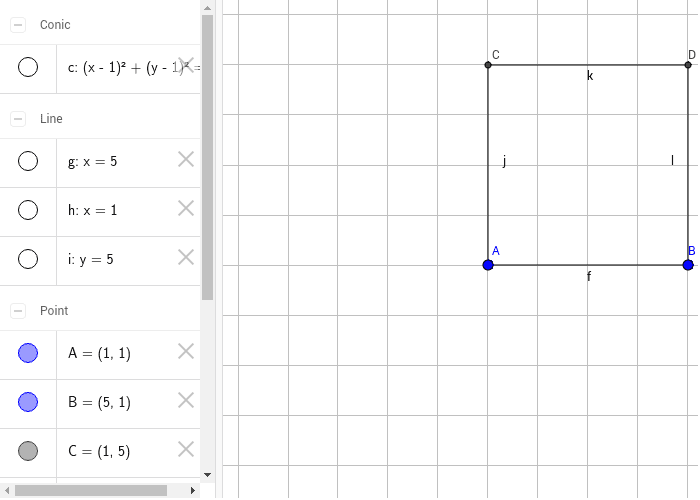Select equation text h: x = 1
This screenshot has height=500, width=700.
tap(92, 210)
